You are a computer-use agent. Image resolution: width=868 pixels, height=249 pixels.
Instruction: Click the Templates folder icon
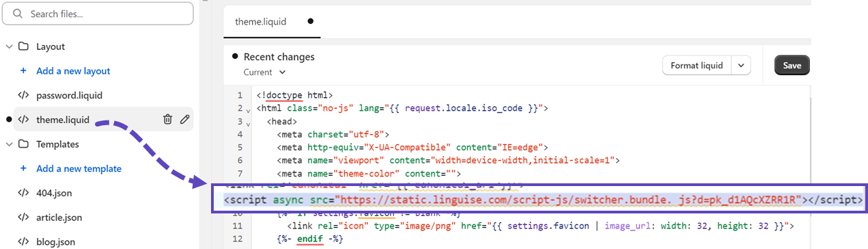(x=24, y=144)
